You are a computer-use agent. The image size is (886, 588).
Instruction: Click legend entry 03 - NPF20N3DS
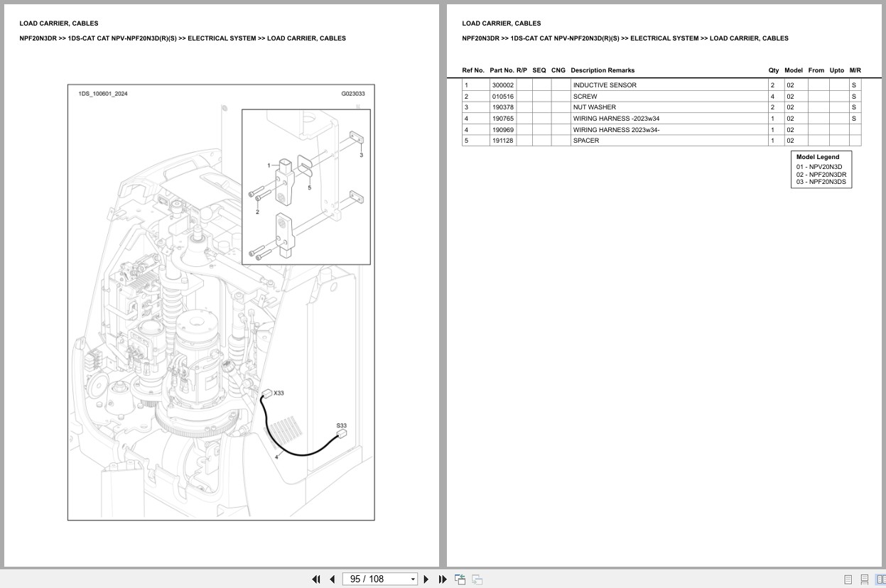pos(821,182)
